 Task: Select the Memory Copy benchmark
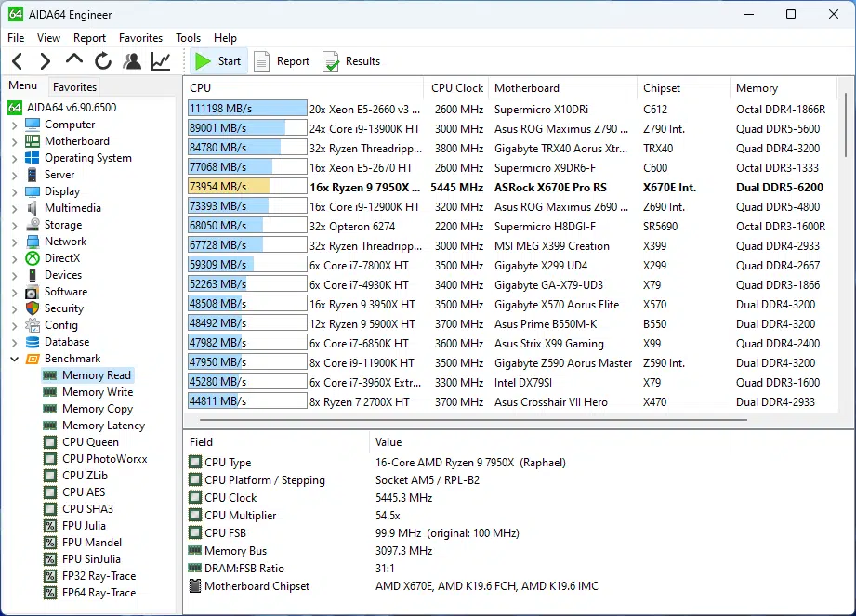coord(98,409)
